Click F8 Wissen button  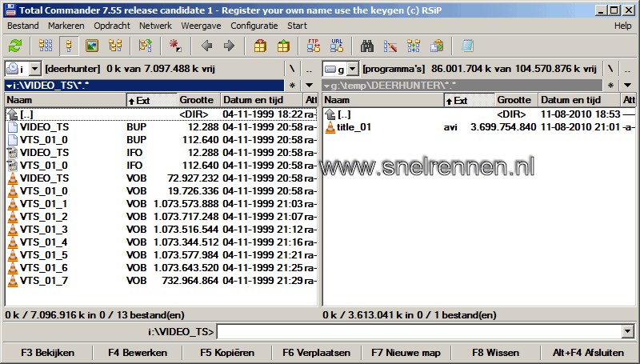tap(495, 353)
